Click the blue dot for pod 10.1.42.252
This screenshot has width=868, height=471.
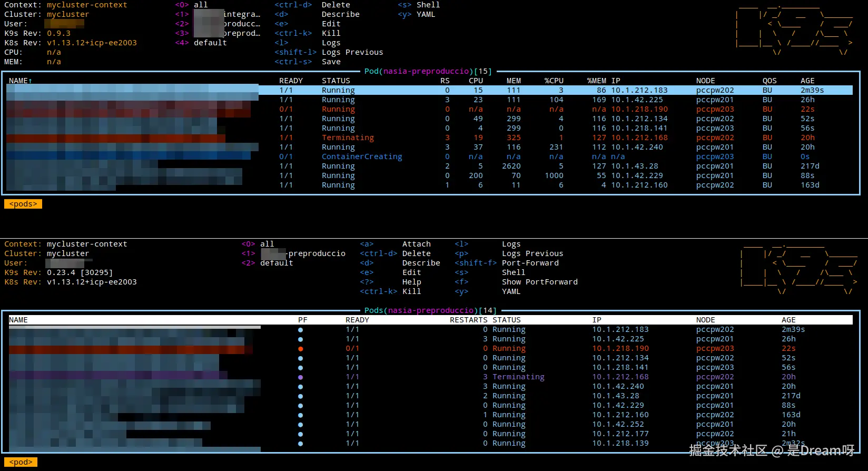[x=300, y=425]
